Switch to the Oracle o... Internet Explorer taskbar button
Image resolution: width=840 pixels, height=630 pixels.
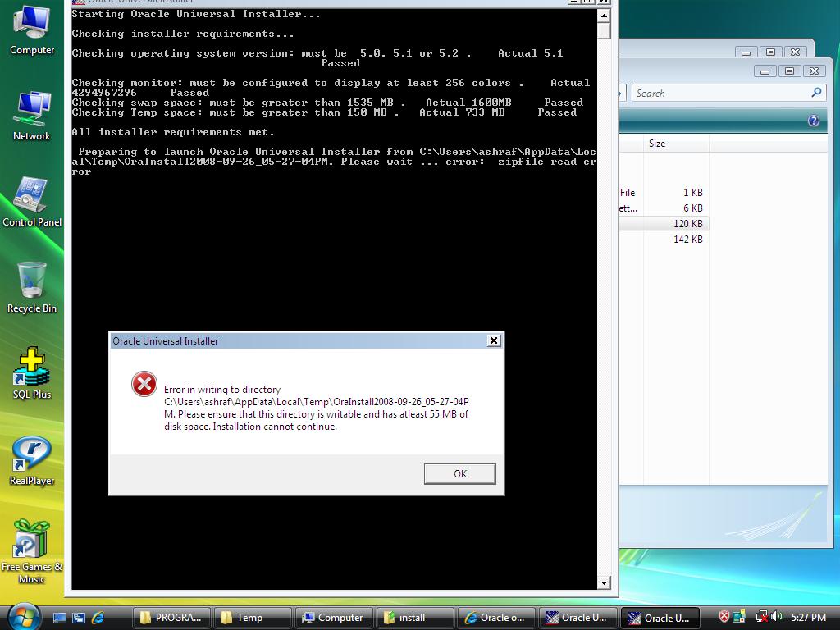[x=495, y=618]
